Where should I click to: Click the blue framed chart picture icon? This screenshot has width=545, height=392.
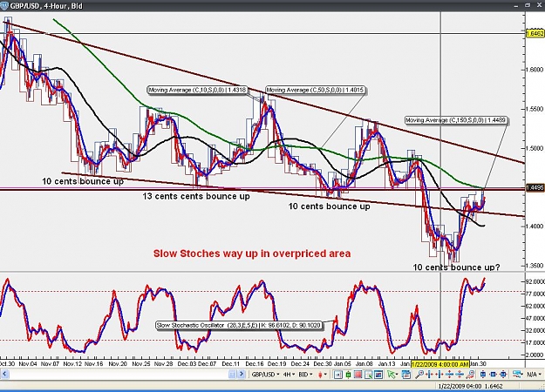pyautogui.click(x=378, y=375)
